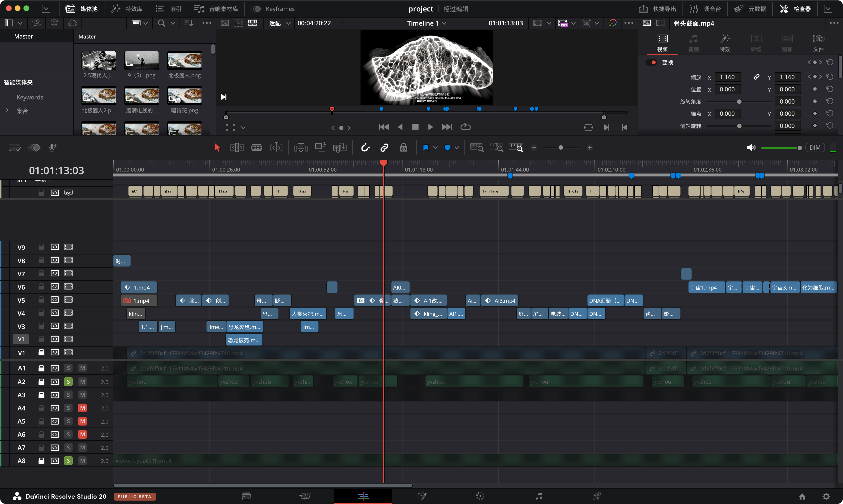Image resolution: width=843 pixels, height=504 pixels.
Task: Click the loop playback icon
Action: pyautogui.click(x=465, y=127)
